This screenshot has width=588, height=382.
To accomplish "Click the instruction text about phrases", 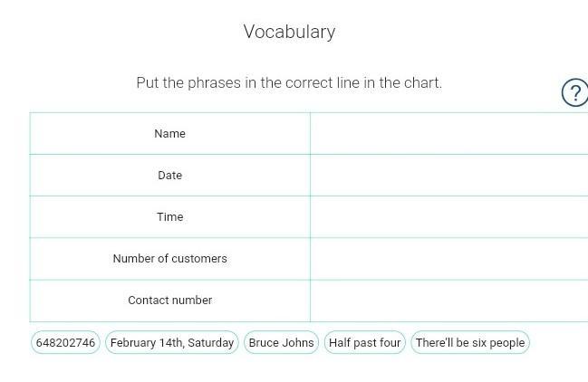I will pyautogui.click(x=289, y=82).
